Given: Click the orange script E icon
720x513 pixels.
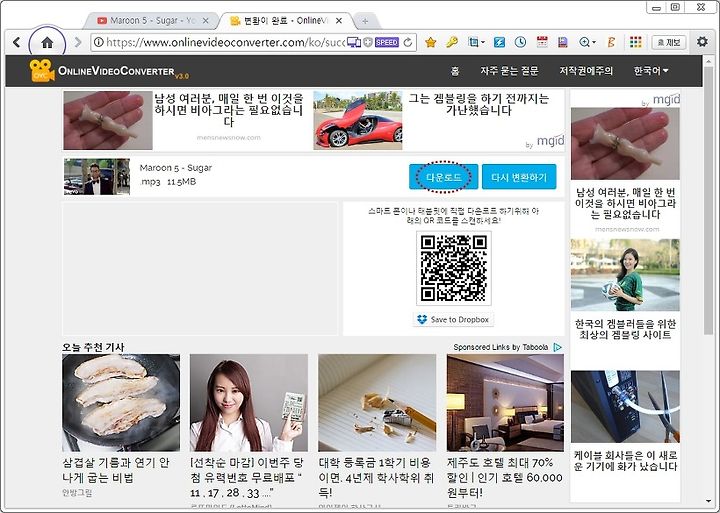Looking at the screenshot, I should (x=611, y=42).
